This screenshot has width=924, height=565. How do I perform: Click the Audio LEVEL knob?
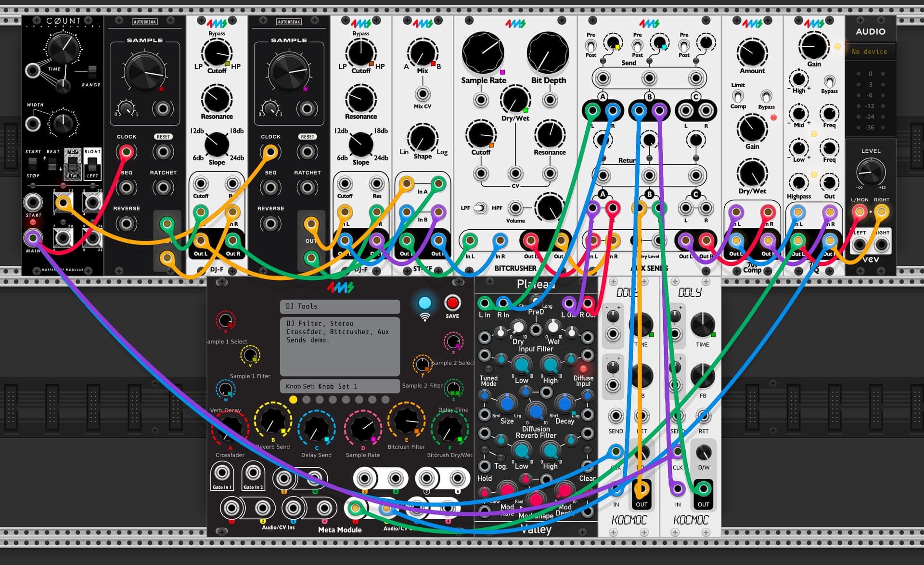[871, 171]
